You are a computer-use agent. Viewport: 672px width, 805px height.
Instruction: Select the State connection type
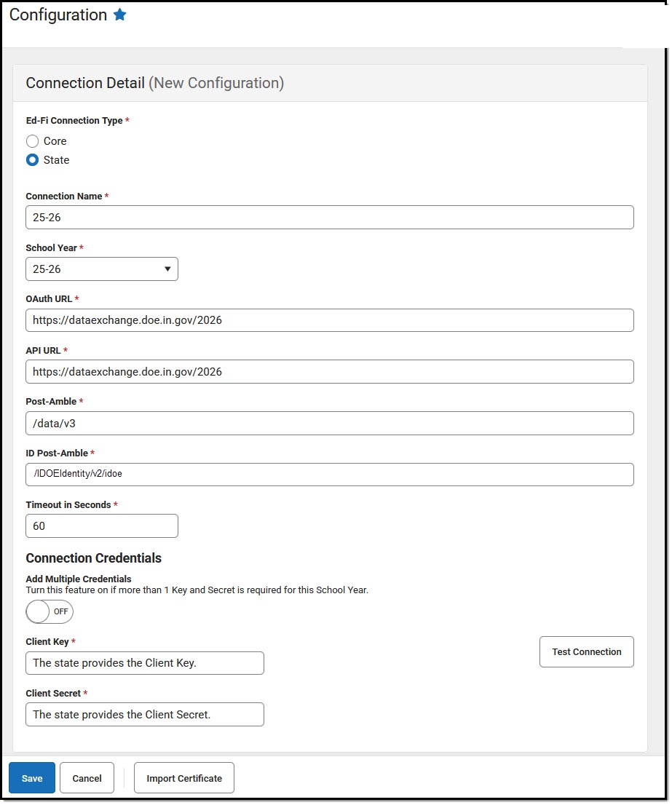point(33,160)
